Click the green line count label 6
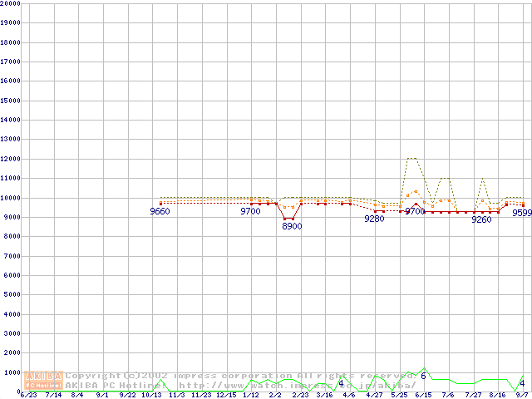The width and height of the screenshot is (532, 399). pos(423,377)
